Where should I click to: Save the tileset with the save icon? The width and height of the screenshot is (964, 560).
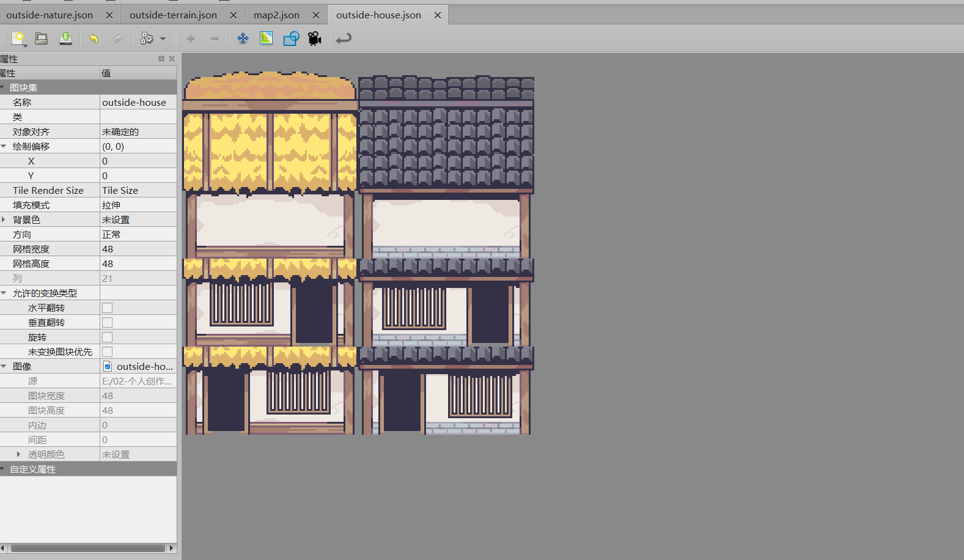(65, 39)
